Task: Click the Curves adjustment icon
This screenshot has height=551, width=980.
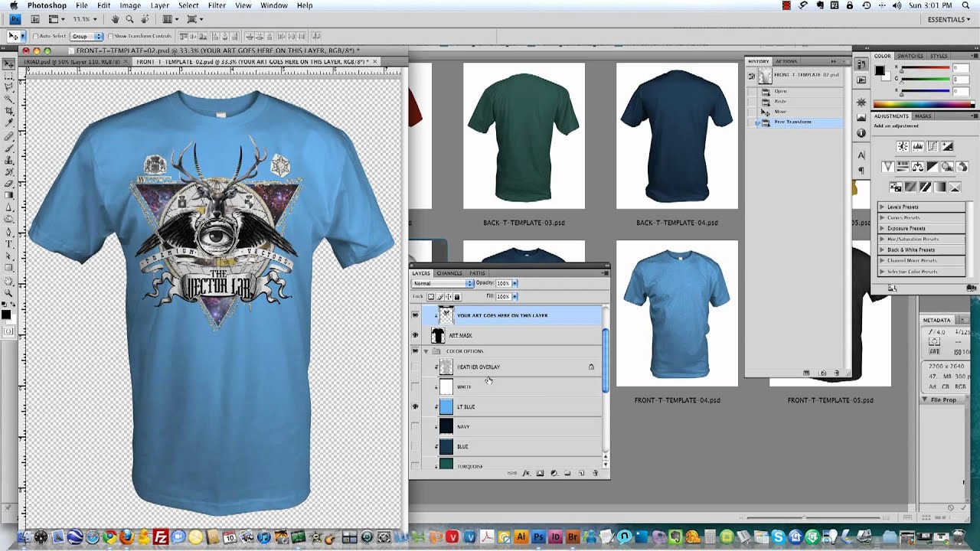Action: click(x=933, y=146)
